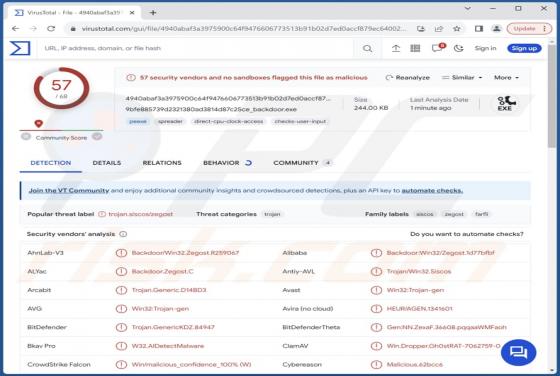Expand the Similar dropdown
Image resolution: width=560 pixels, height=376 pixels.
(x=462, y=77)
